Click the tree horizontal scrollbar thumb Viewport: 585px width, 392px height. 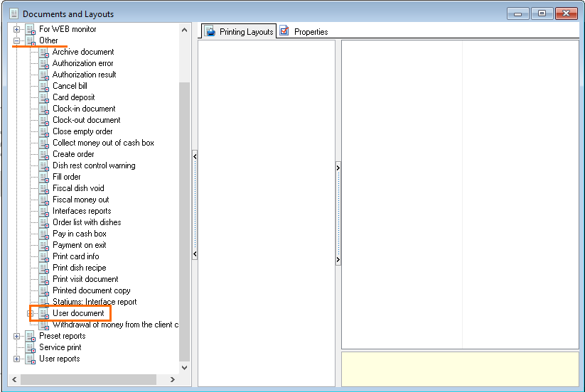[x=88, y=380]
